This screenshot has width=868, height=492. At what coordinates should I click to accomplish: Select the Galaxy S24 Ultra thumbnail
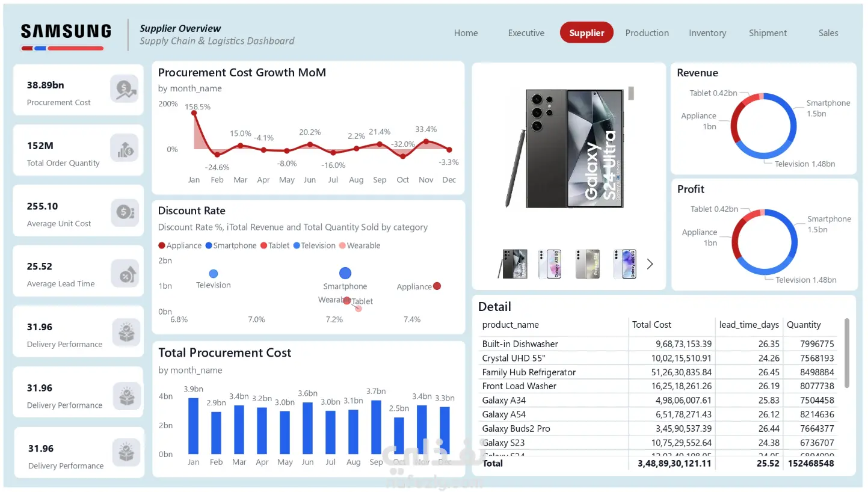513,264
